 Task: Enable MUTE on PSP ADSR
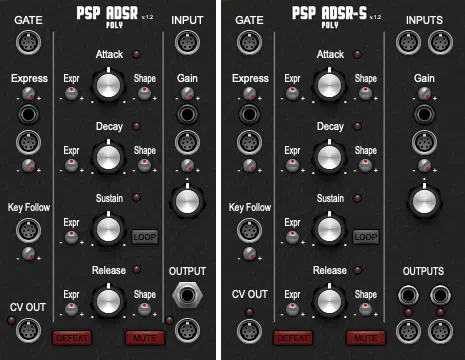[x=145, y=338]
